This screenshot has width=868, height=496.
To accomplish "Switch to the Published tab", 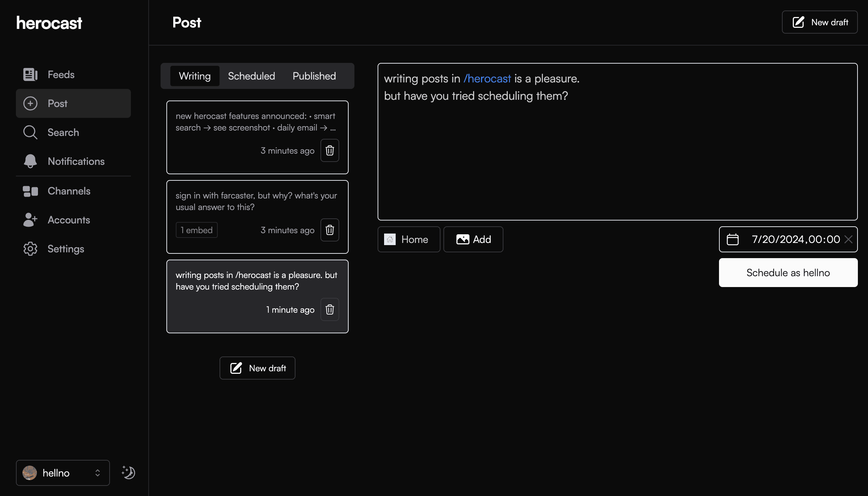I will point(314,76).
